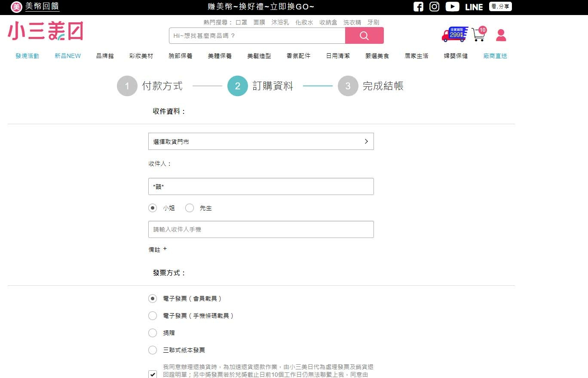The width and height of the screenshot is (588, 378).
Task: Open the 廠商直送 menu
Action: pos(495,56)
